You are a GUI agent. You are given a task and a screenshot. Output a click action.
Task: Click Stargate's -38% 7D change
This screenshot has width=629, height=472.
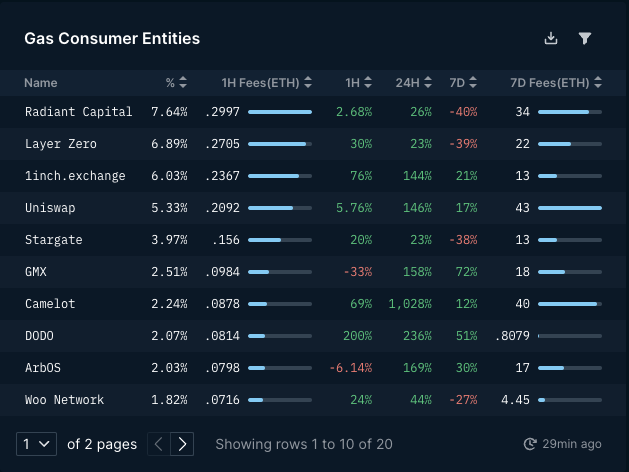(x=463, y=240)
